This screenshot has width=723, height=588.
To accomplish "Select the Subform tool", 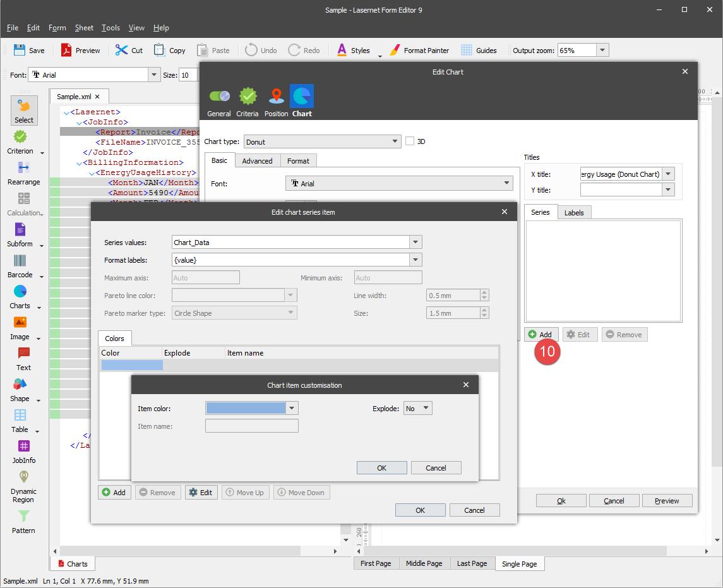I will [20, 235].
